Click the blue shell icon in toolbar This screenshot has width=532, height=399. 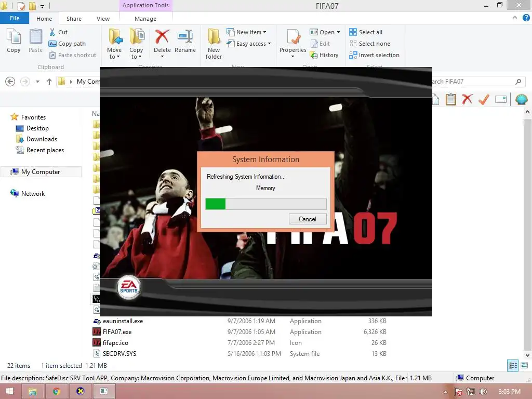(x=521, y=99)
